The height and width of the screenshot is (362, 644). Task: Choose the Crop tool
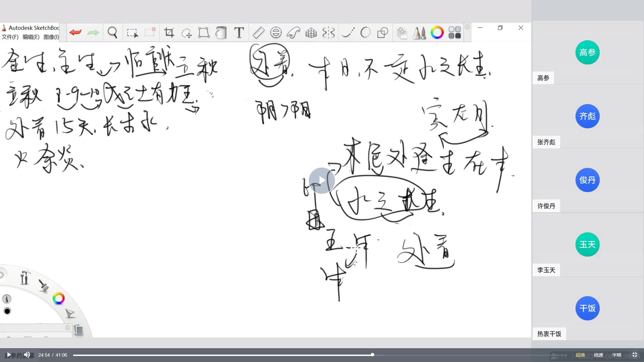pos(169,33)
